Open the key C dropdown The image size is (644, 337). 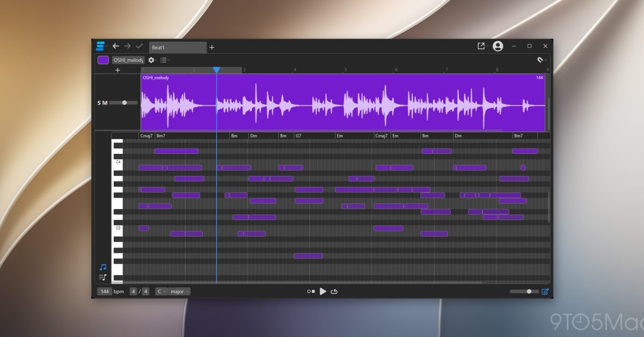pos(162,291)
